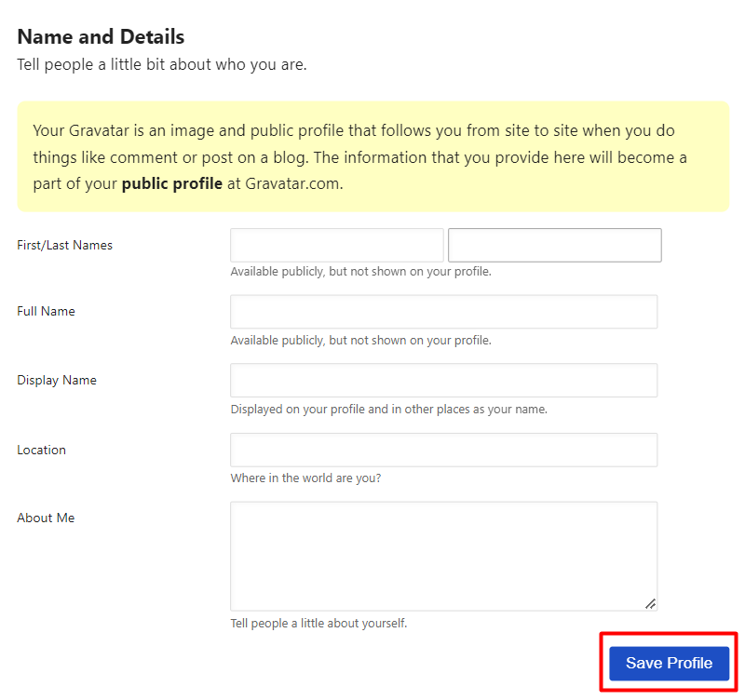Click inside the last name input field
This screenshot has height=700, width=745.
click(x=554, y=245)
